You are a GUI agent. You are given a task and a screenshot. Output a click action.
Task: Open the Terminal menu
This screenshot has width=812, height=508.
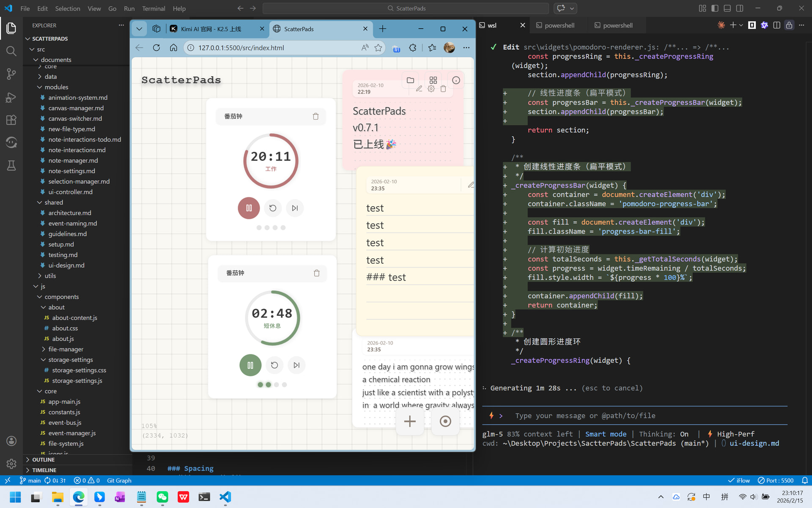click(154, 8)
